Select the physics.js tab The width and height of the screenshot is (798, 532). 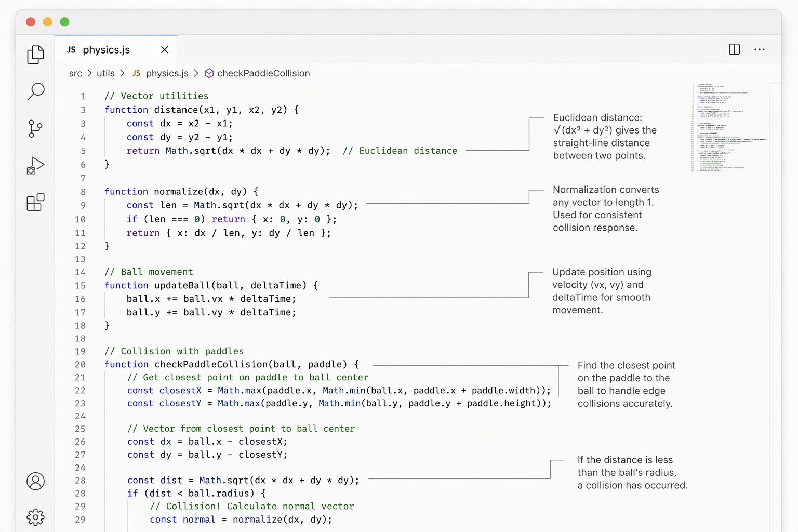[x=108, y=49]
